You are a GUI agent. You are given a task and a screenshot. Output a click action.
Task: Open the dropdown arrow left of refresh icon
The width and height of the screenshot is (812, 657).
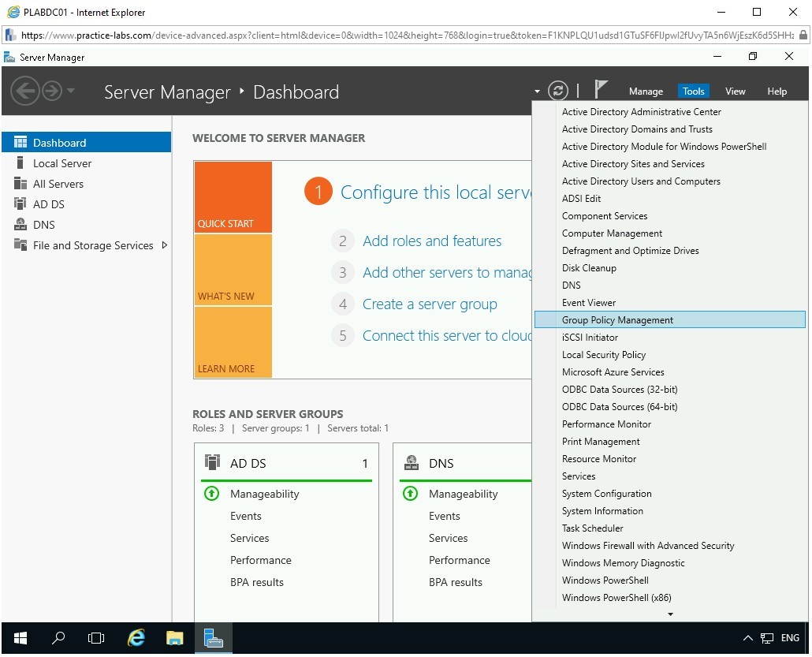coord(537,91)
